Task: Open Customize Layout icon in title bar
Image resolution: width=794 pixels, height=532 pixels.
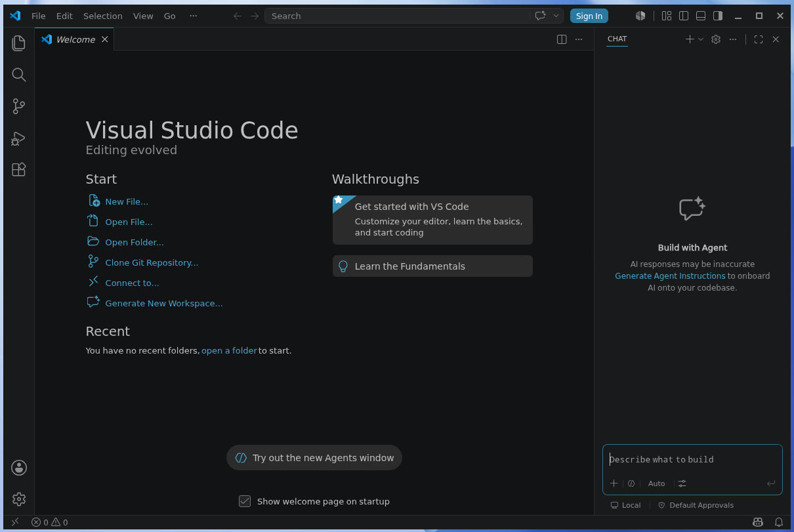Action: tap(667, 16)
